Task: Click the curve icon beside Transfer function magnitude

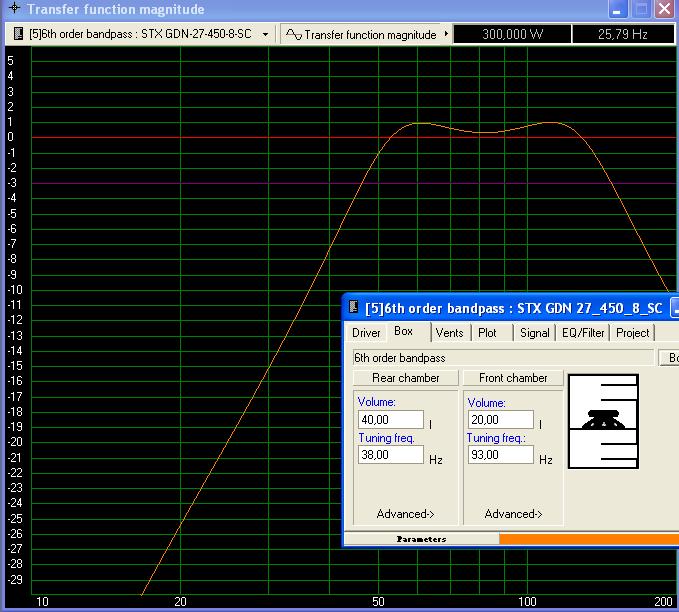Action: (293, 34)
